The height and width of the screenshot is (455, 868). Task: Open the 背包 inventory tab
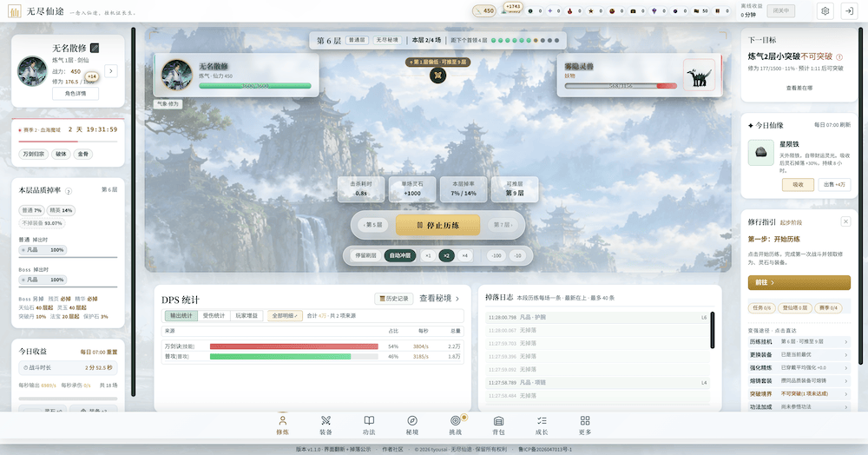[498, 425]
